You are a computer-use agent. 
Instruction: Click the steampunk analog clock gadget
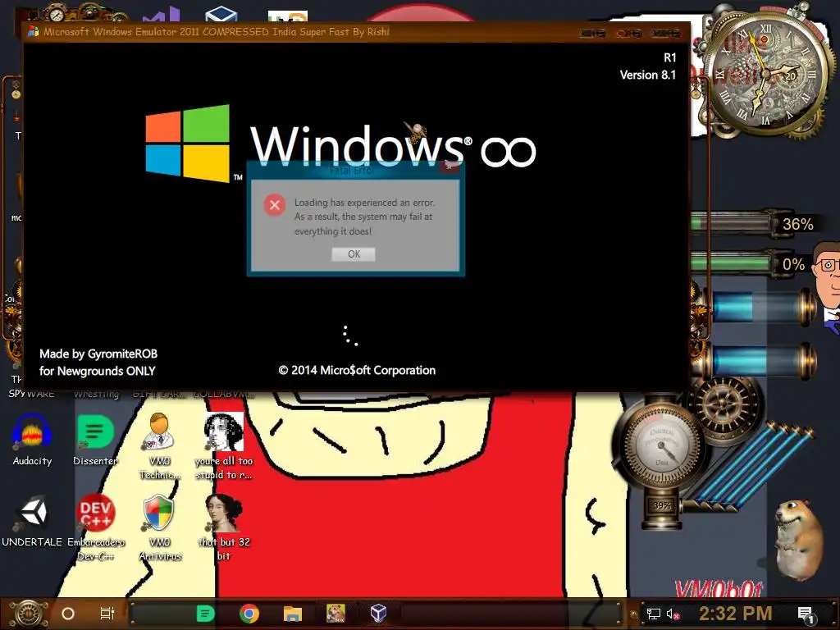coord(766,73)
